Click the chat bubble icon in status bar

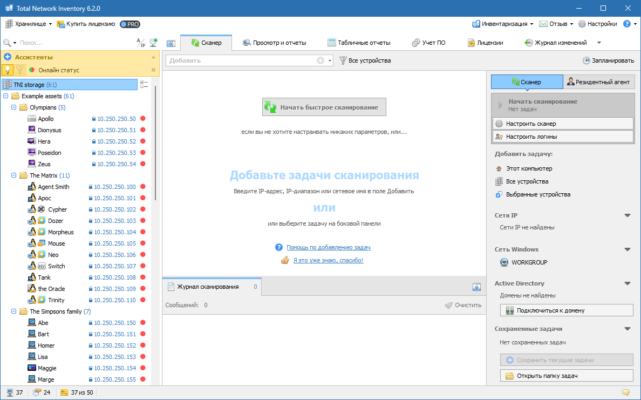[625, 392]
